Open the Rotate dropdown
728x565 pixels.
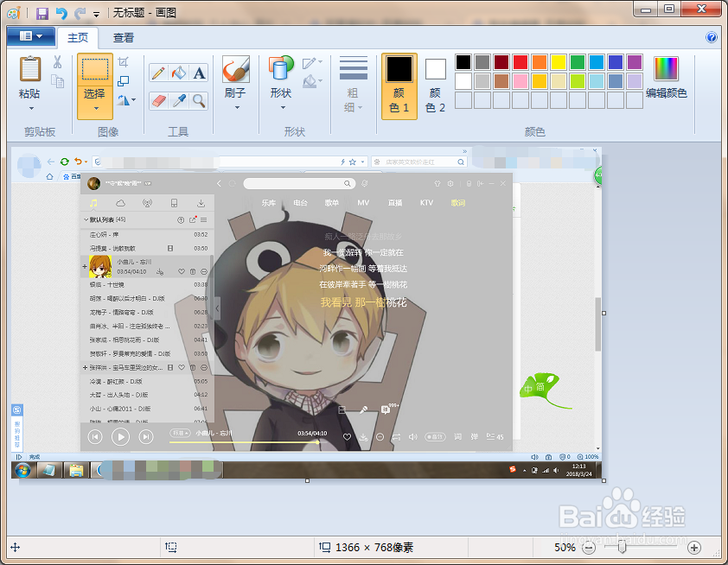click(127, 99)
